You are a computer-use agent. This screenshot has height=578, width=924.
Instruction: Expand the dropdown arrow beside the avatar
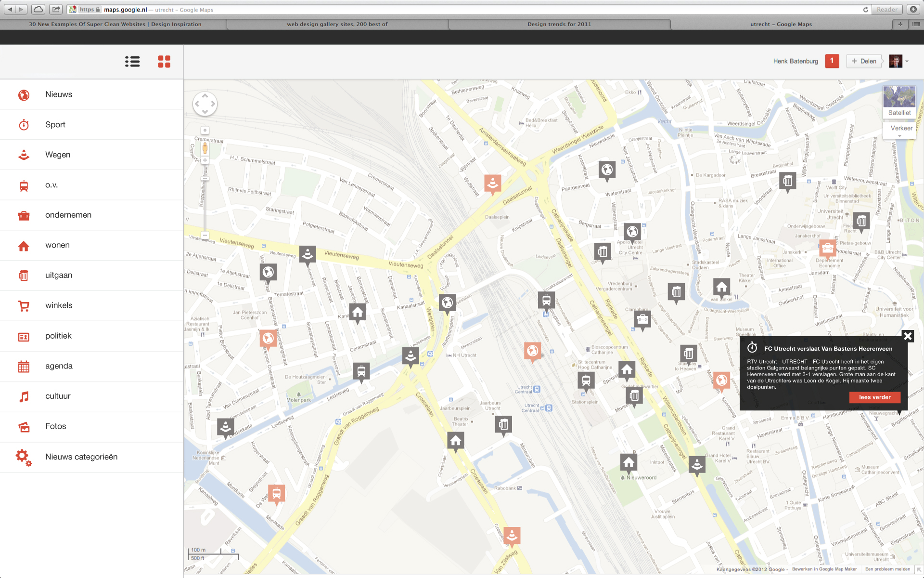(907, 62)
